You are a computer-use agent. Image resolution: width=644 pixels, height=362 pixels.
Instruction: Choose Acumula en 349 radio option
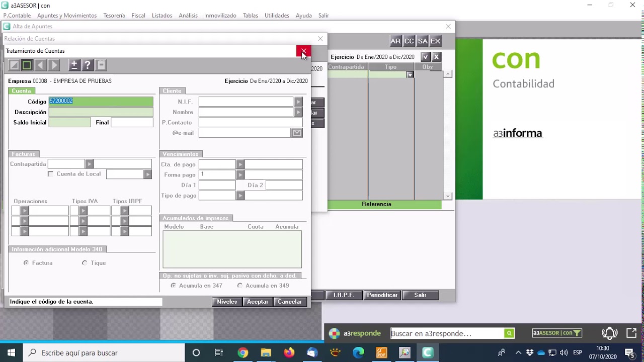tap(240, 286)
